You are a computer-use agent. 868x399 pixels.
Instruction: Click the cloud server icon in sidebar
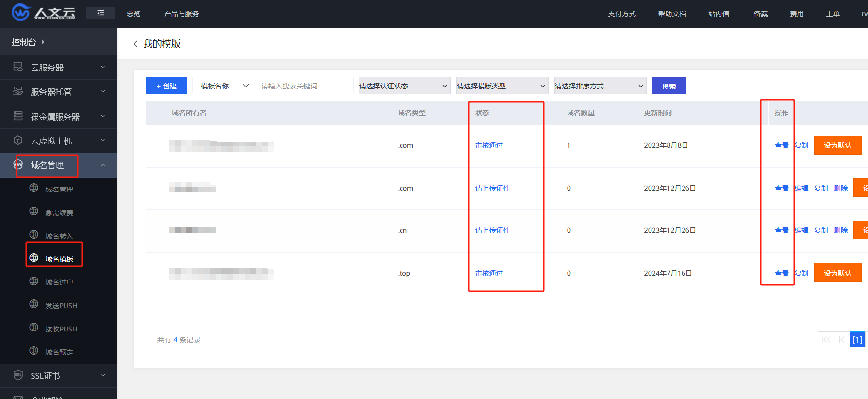coord(18,67)
